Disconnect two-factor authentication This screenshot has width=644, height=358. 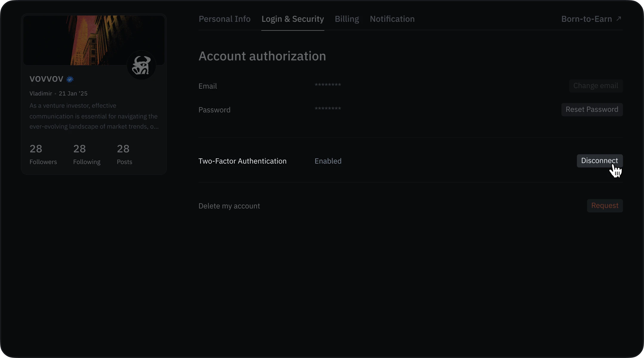click(x=599, y=161)
